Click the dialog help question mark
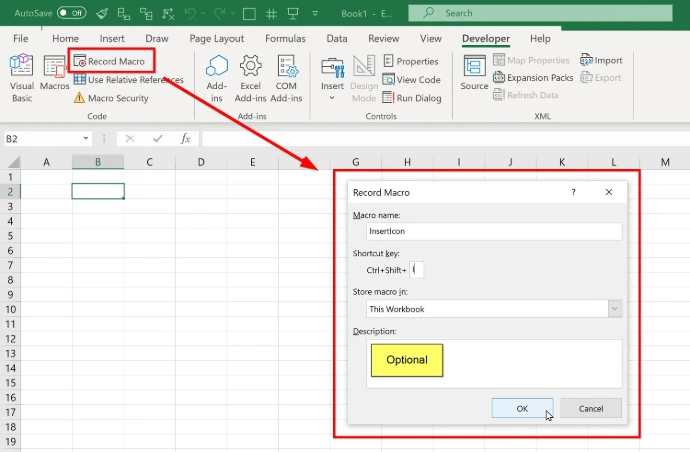 pyautogui.click(x=573, y=192)
